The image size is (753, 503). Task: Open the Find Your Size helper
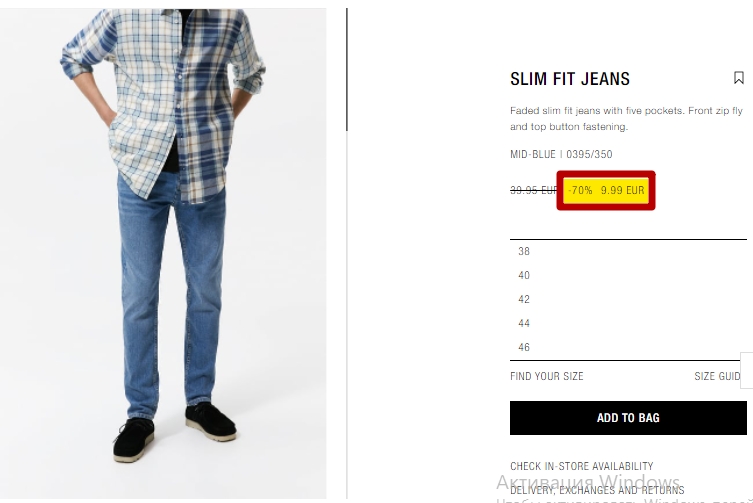pos(547,376)
